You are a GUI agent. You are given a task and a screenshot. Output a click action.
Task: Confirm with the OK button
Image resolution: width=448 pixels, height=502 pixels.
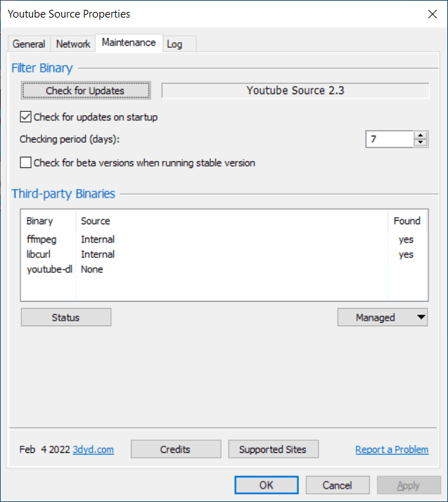click(267, 485)
